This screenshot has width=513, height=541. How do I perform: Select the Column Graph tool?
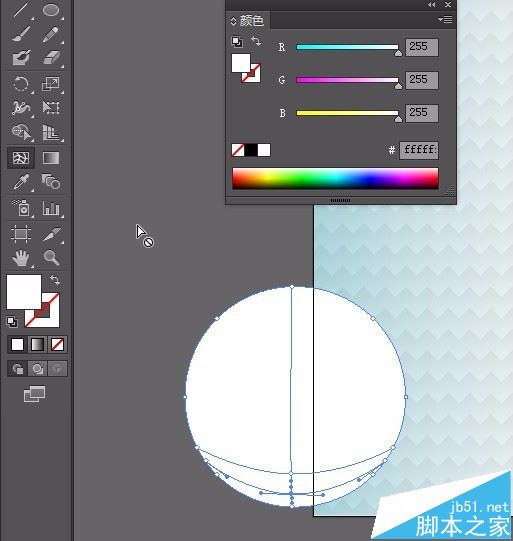coord(51,208)
